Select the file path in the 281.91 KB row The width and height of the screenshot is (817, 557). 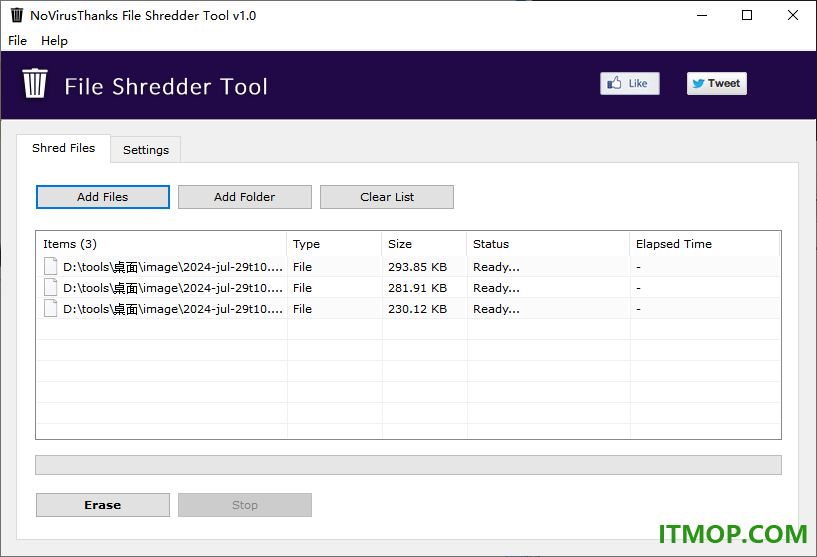click(173, 288)
